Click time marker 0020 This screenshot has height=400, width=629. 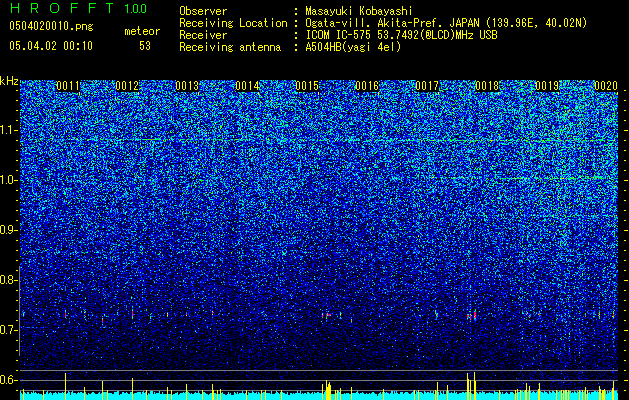606,86
